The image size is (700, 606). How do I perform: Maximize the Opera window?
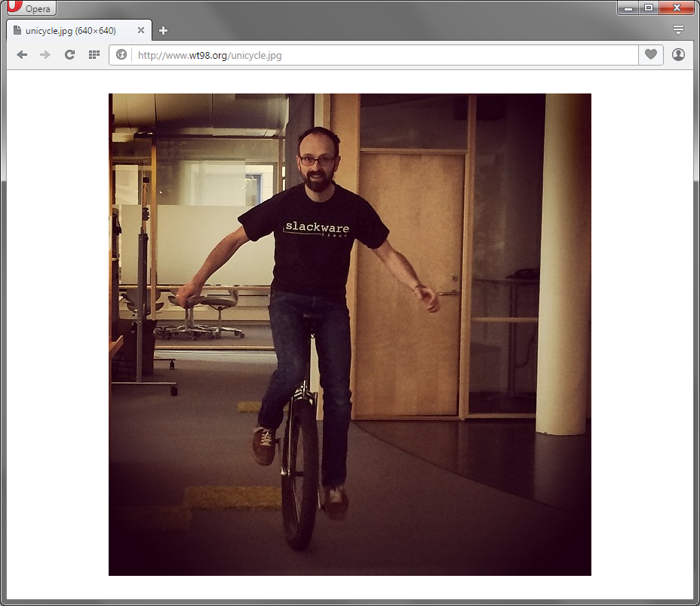coord(649,8)
